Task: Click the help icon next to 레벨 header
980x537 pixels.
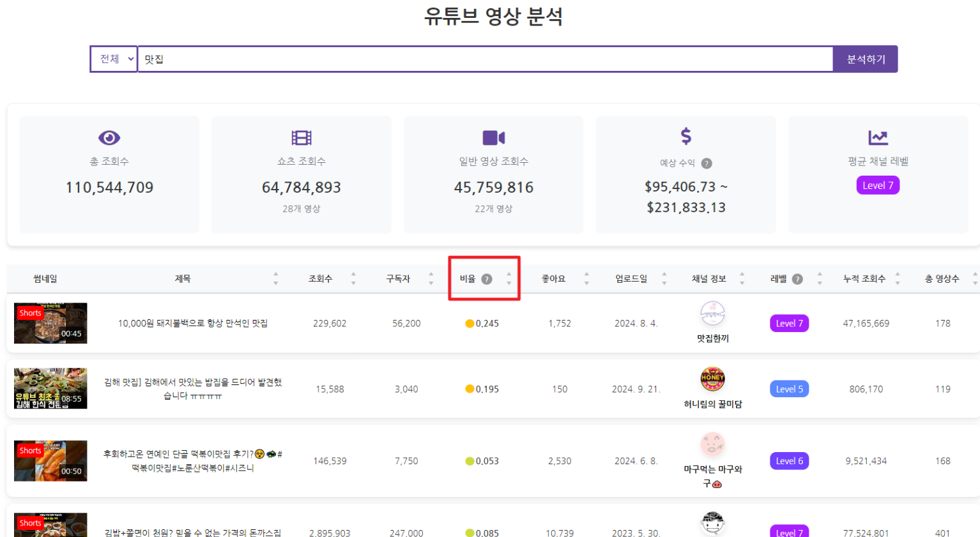Action: (x=797, y=279)
